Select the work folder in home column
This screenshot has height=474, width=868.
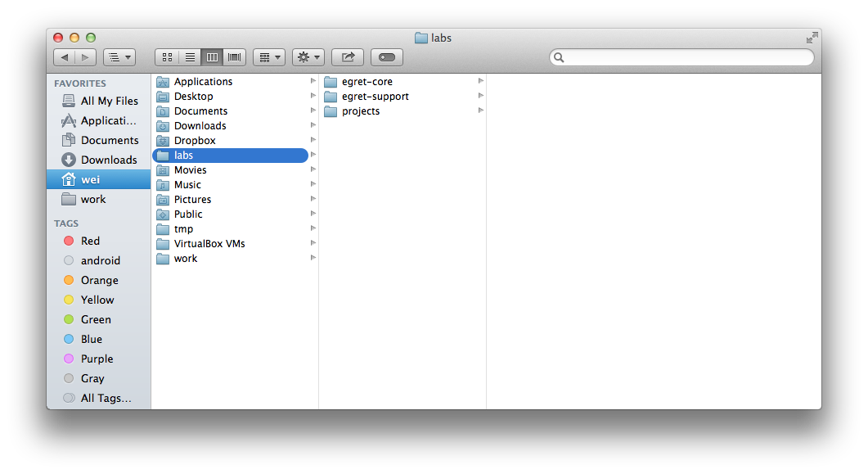pyautogui.click(x=230, y=259)
